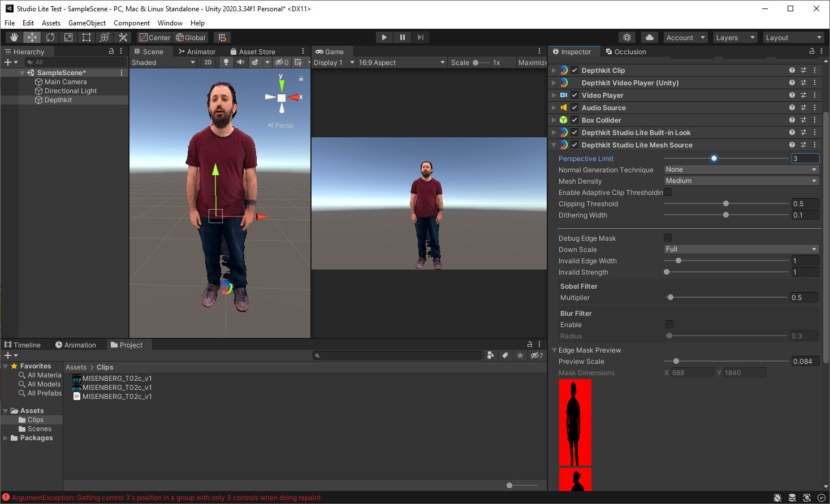This screenshot has height=504, width=830.
Task: Open the GameObject menu
Action: tap(87, 23)
